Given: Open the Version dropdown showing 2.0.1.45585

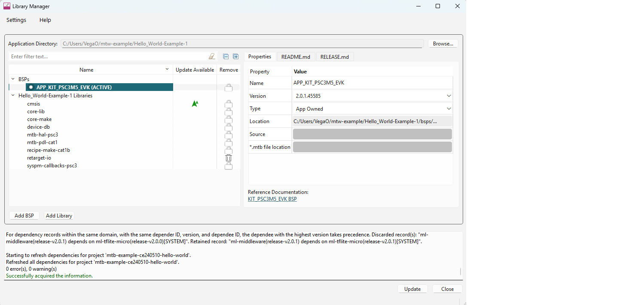Looking at the screenshot, I should click(372, 96).
